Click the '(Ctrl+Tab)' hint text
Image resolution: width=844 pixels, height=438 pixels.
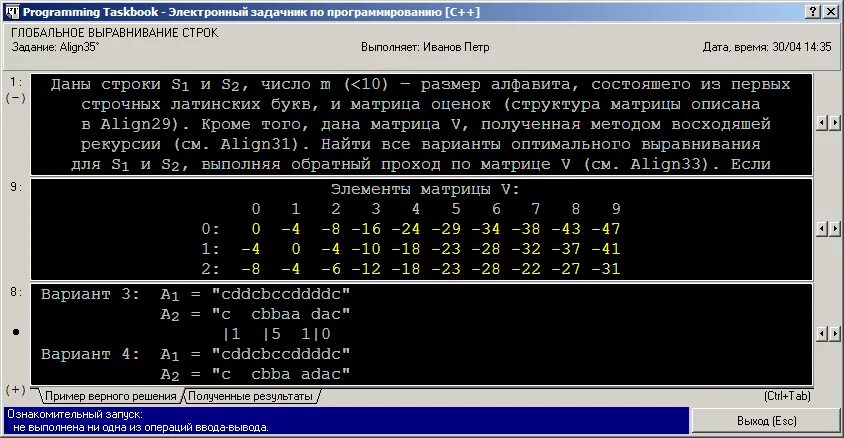pos(787,396)
